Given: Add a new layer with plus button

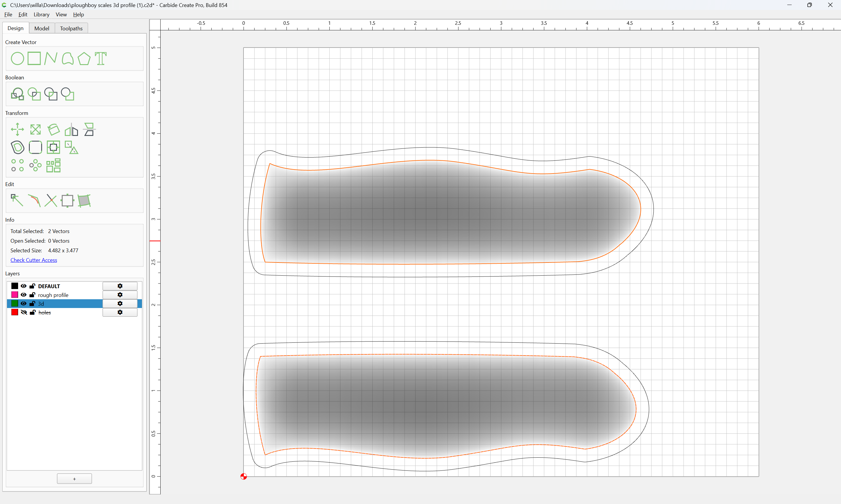Looking at the screenshot, I should click(x=74, y=479).
